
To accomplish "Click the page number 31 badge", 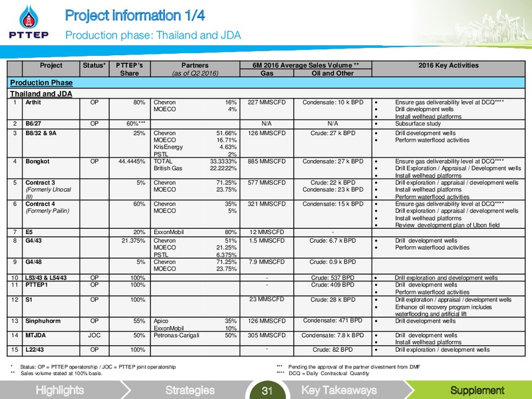I will coord(267,391).
